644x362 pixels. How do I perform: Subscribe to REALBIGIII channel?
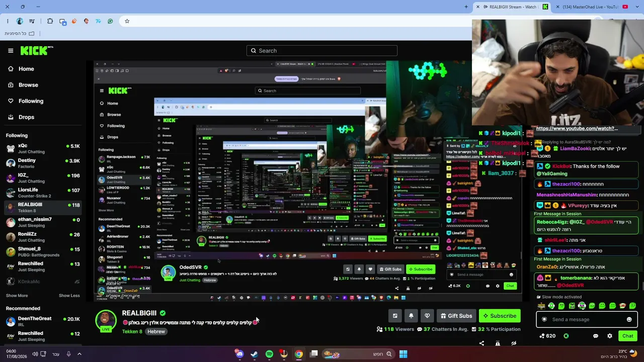(500, 316)
